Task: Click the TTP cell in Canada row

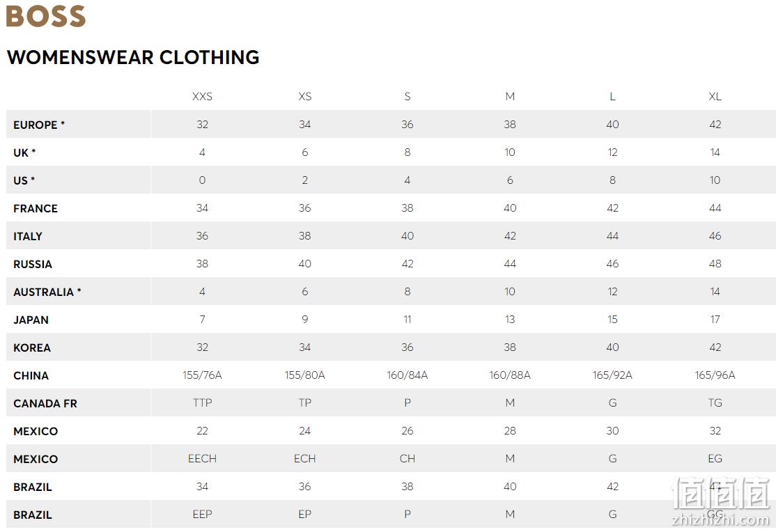Action: [x=203, y=403]
